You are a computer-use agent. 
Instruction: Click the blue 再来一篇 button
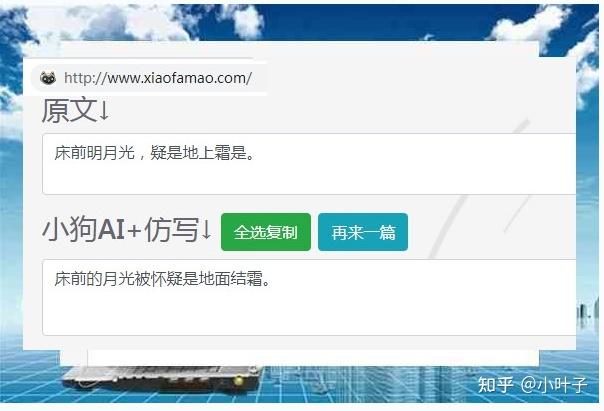[x=363, y=232]
